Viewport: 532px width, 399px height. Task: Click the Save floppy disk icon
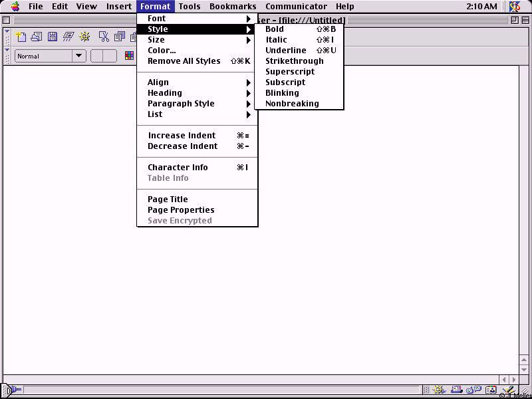pyautogui.click(x=53, y=37)
